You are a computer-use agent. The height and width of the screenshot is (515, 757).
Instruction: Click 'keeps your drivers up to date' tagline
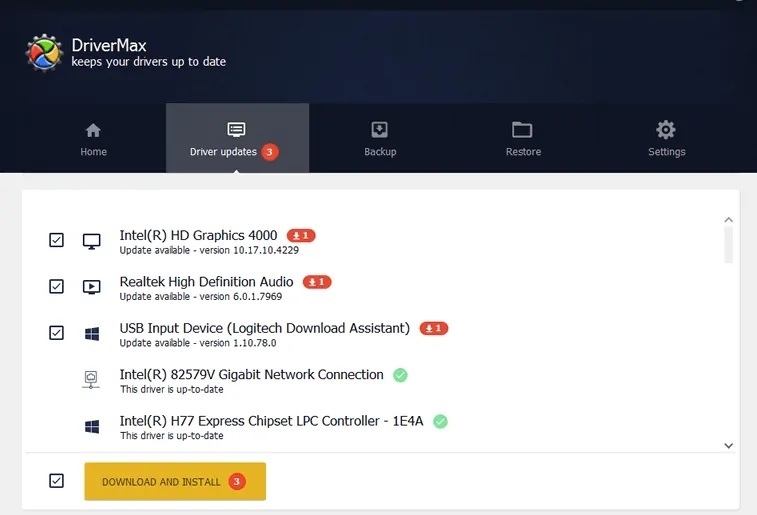coord(149,62)
